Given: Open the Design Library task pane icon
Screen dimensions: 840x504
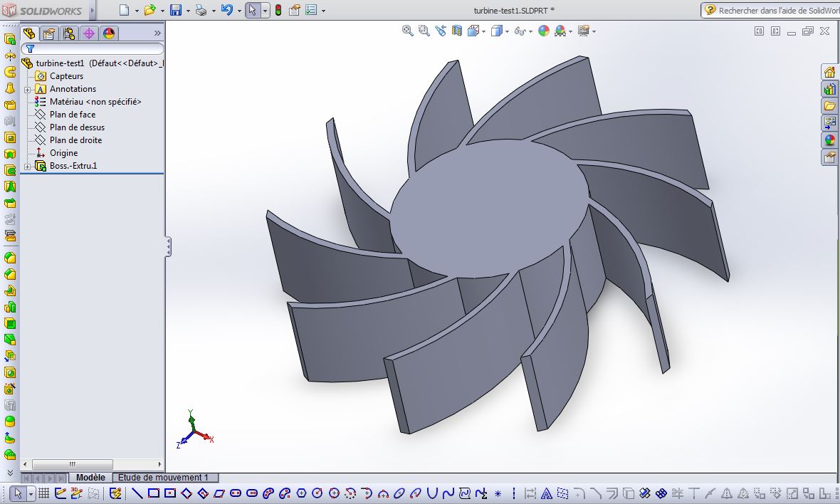Looking at the screenshot, I should [x=829, y=89].
